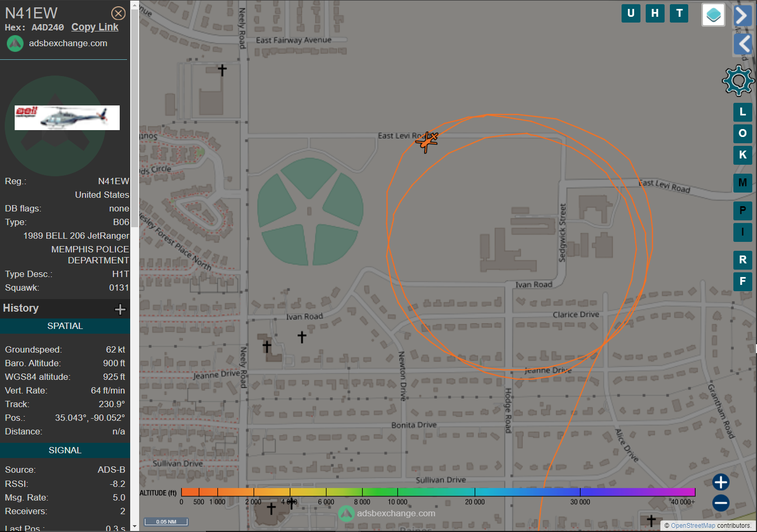Click the SPATIAL section header
Screen dimensions: 757x532
click(65, 326)
